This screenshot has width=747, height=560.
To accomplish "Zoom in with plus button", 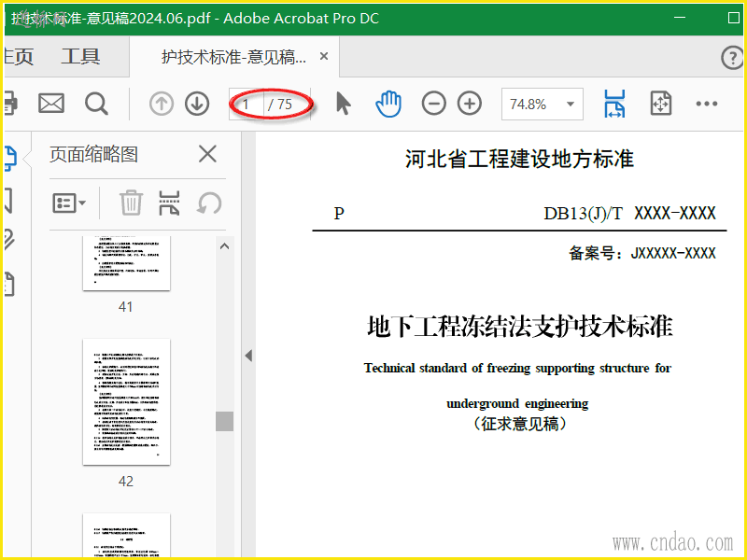I will (x=470, y=104).
